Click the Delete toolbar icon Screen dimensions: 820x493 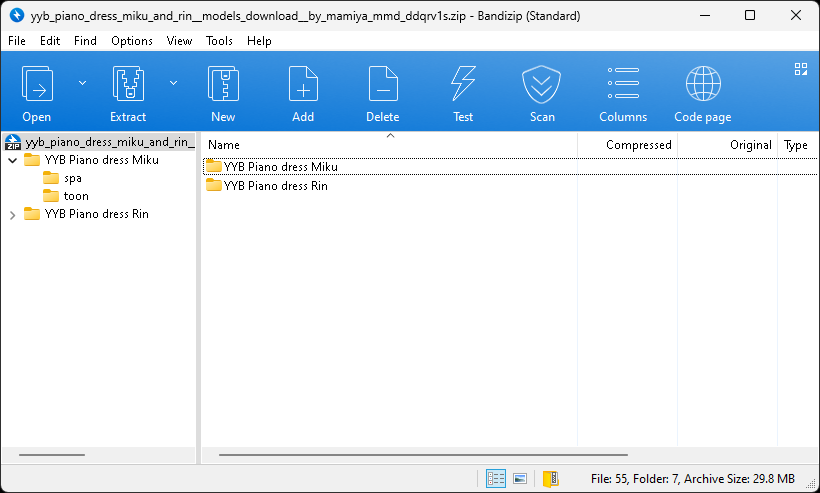pos(383,84)
